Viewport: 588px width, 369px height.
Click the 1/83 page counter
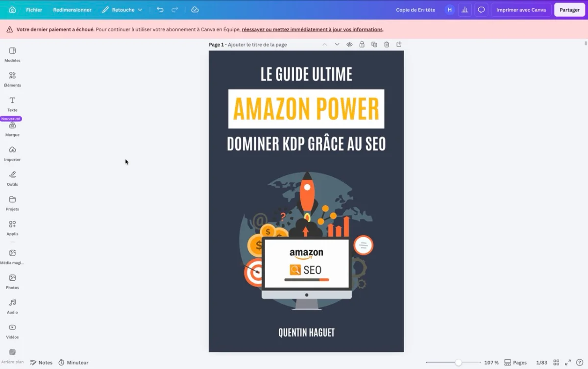[541, 363]
